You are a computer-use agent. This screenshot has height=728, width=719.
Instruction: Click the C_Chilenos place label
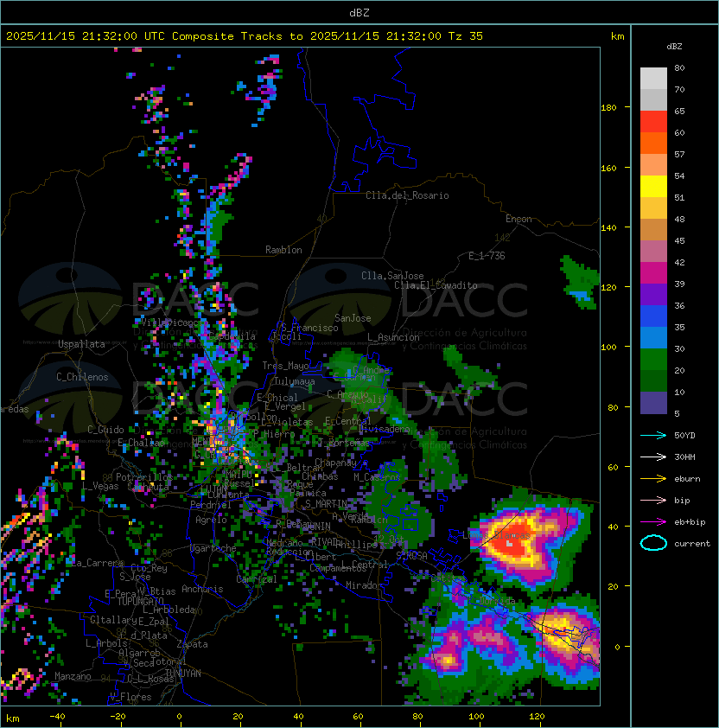(82, 377)
